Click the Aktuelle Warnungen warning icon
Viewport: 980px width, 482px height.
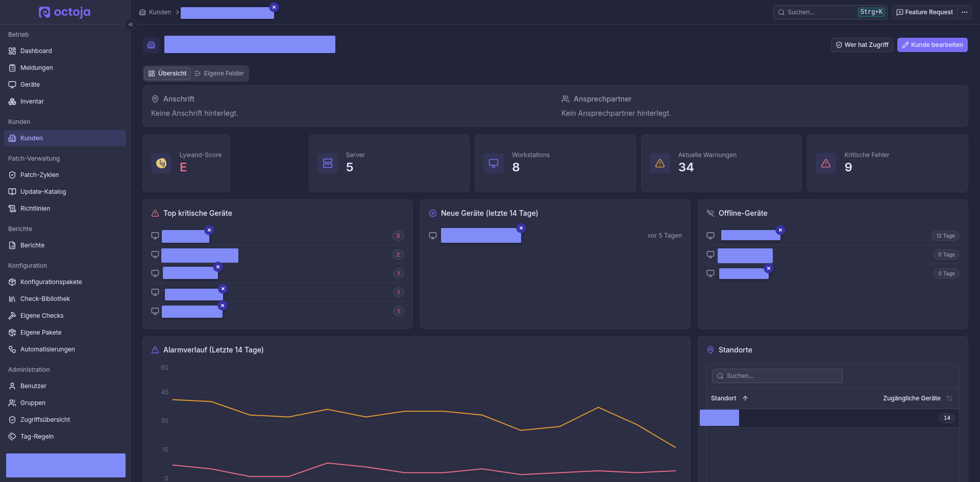point(660,163)
